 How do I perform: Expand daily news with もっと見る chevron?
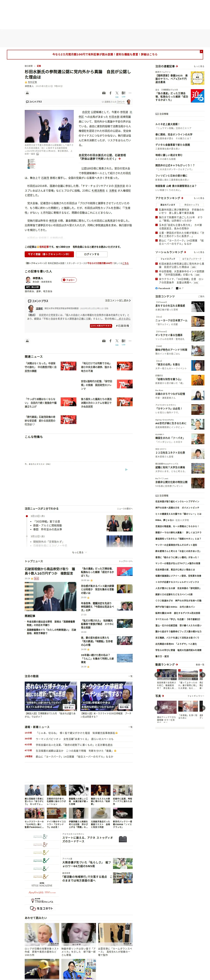pyautogui.click(x=80, y=552)
